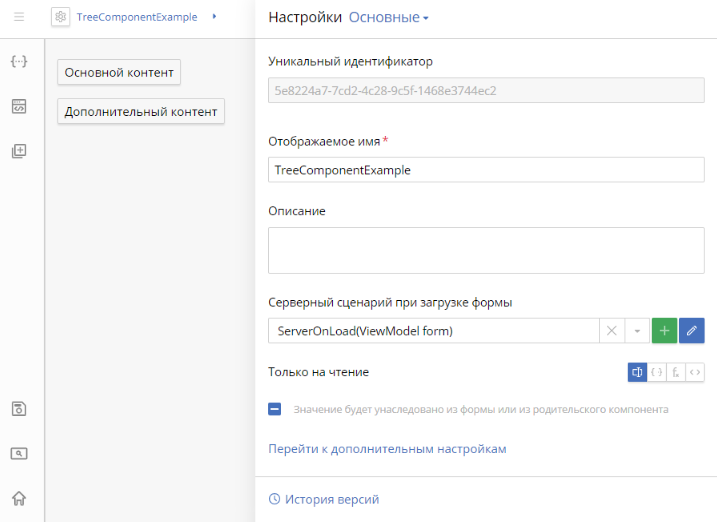717x522 pixels.
Task: Open the code window icon in sidebar
Action: [x=19, y=106]
